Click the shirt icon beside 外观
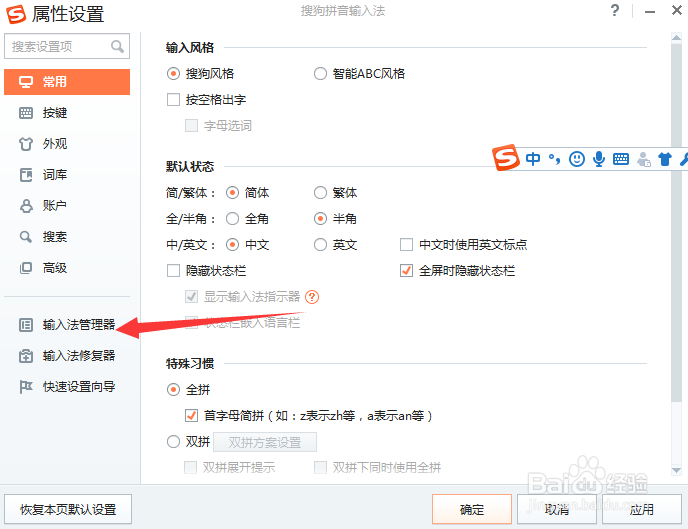688x529 pixels. pos(26,144)
